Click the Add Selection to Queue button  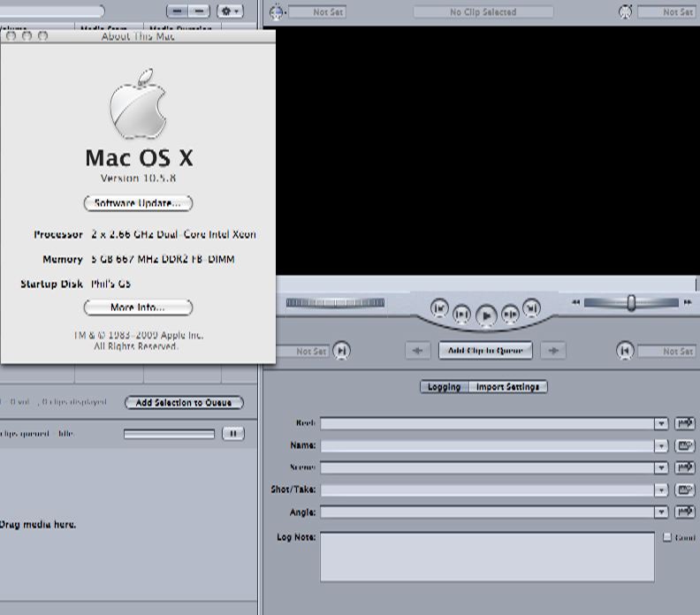pos(184,403)
